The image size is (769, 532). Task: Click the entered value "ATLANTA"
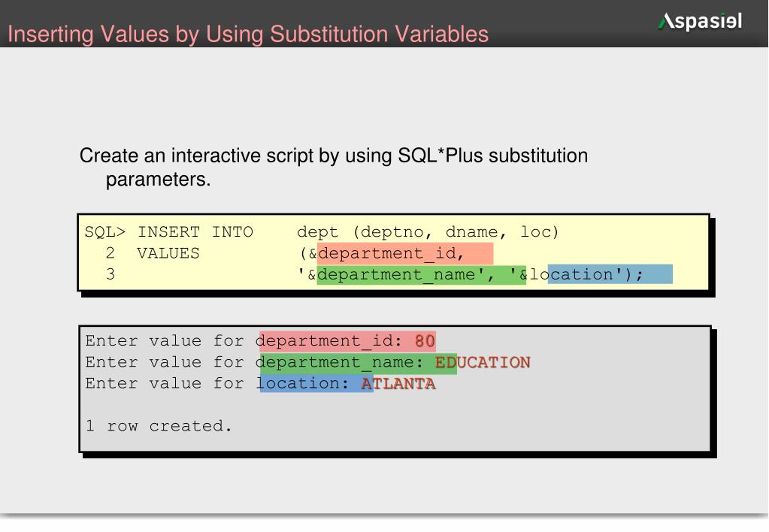398,384
